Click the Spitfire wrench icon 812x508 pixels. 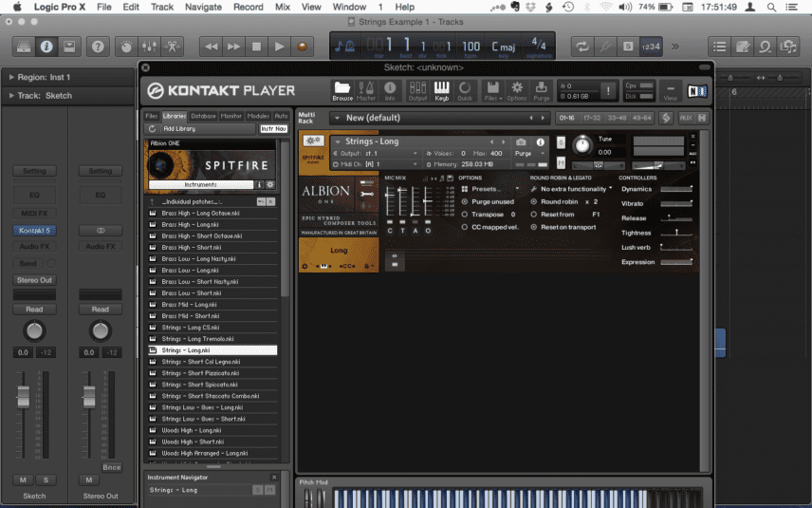click(367, 194)
